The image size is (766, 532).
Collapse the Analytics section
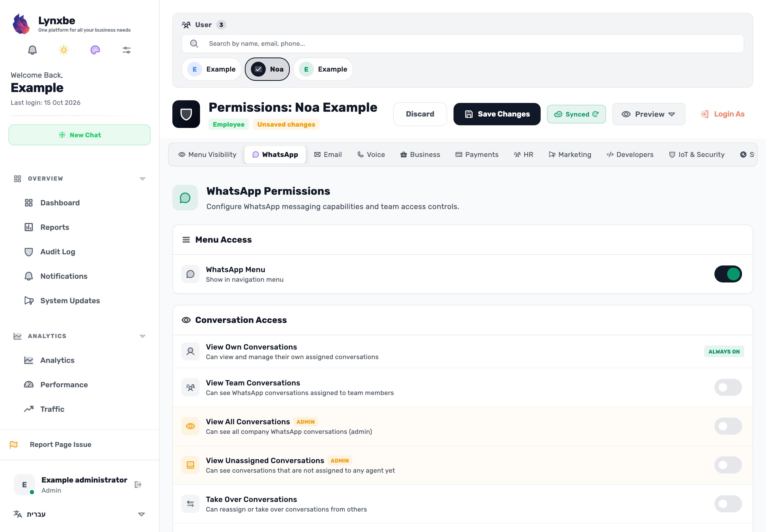tap(142, 336)
